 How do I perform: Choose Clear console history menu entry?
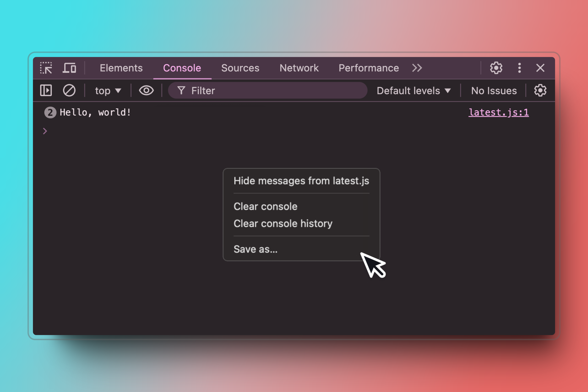tap(283, 224)
